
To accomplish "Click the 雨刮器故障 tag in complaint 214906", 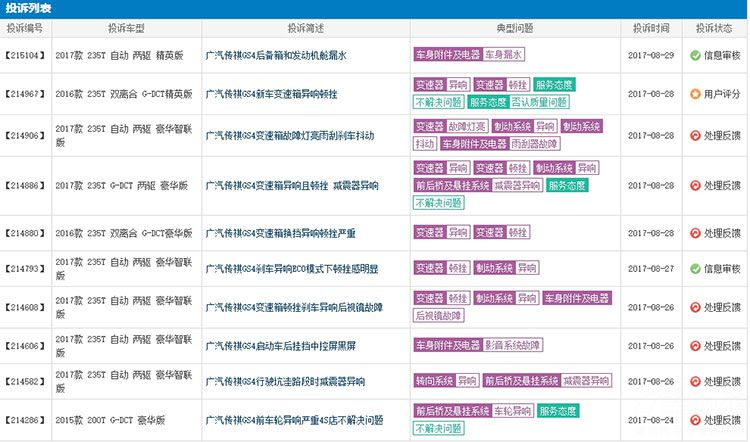I will pyautogui.click(x=534, y=144).
